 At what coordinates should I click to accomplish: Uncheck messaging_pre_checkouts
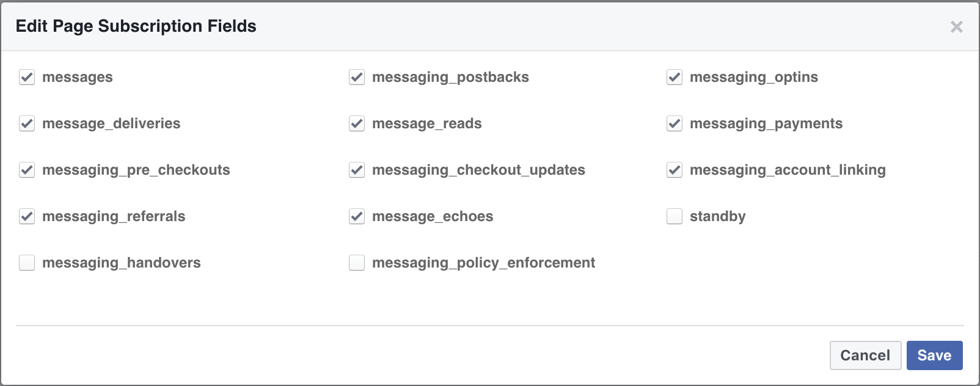tap(27, 170)
